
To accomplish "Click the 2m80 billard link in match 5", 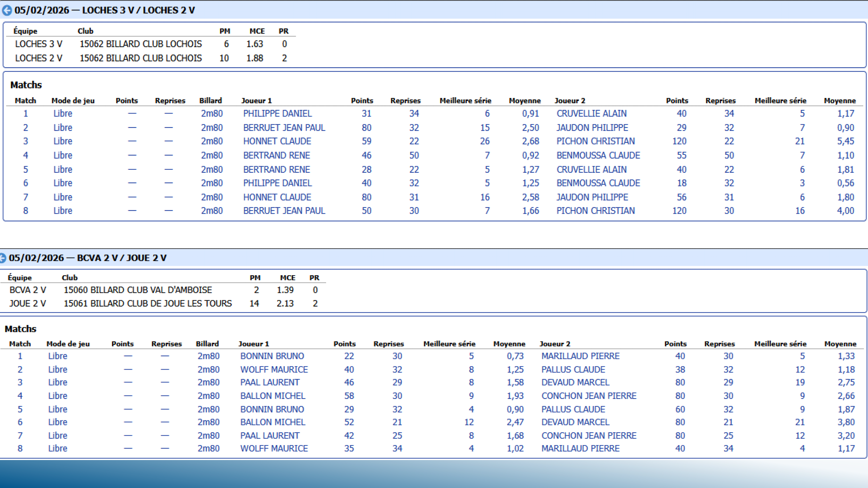I will (x=212, y=169).
